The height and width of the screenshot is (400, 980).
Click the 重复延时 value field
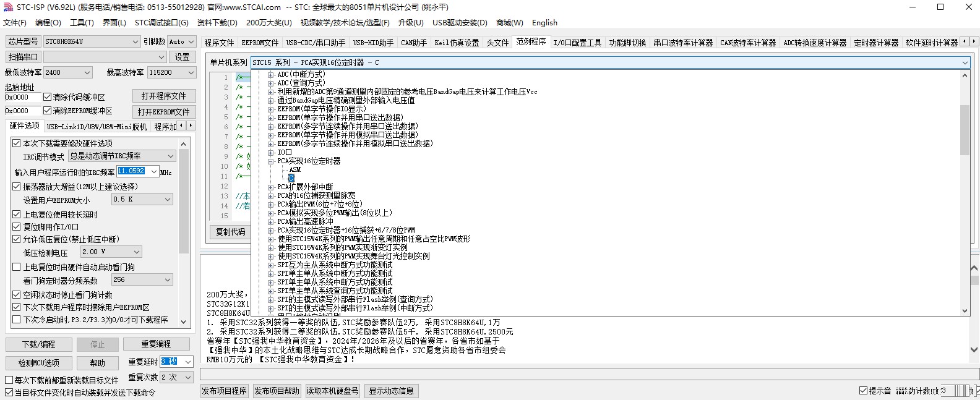tap(171, 362)
